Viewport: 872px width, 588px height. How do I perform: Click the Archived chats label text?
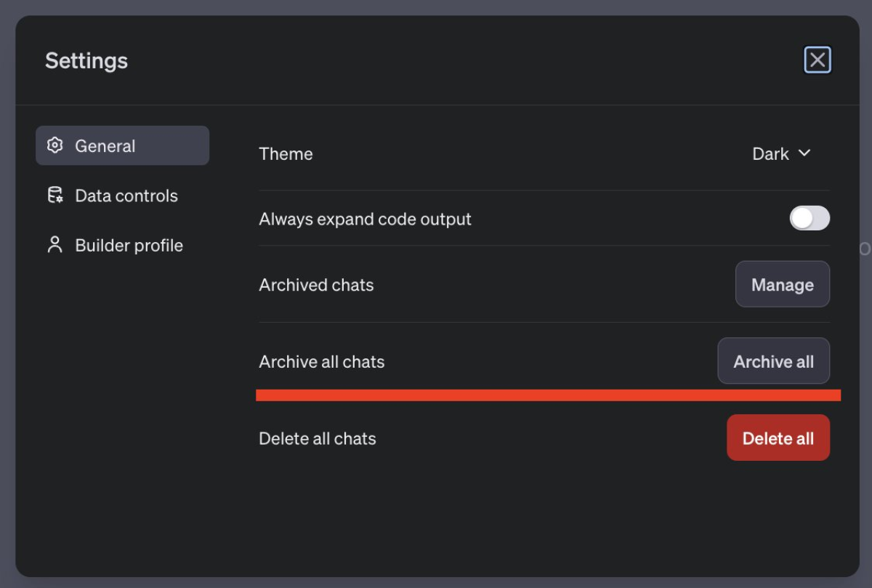(316, 285)
